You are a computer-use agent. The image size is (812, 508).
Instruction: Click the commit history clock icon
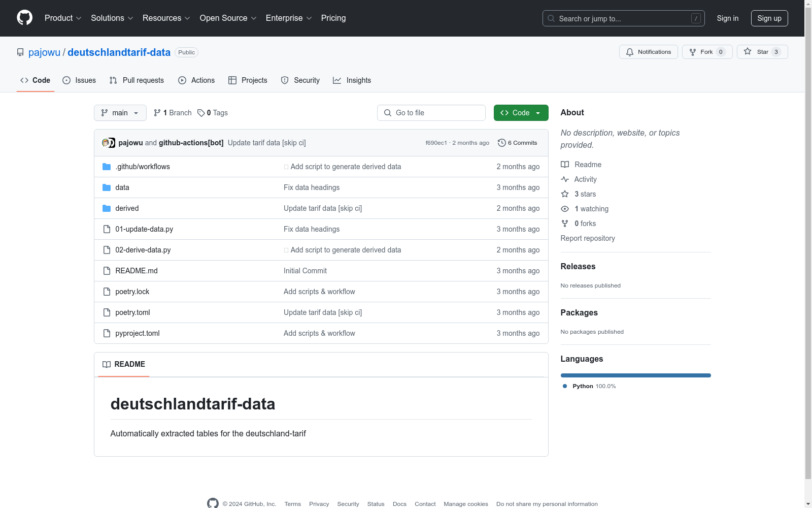(x=502, y=143)
